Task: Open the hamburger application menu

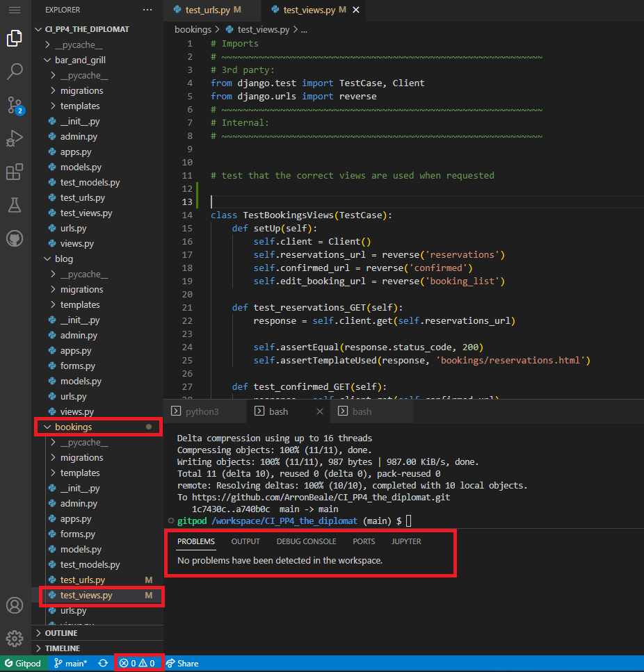Action: [15, 10]
